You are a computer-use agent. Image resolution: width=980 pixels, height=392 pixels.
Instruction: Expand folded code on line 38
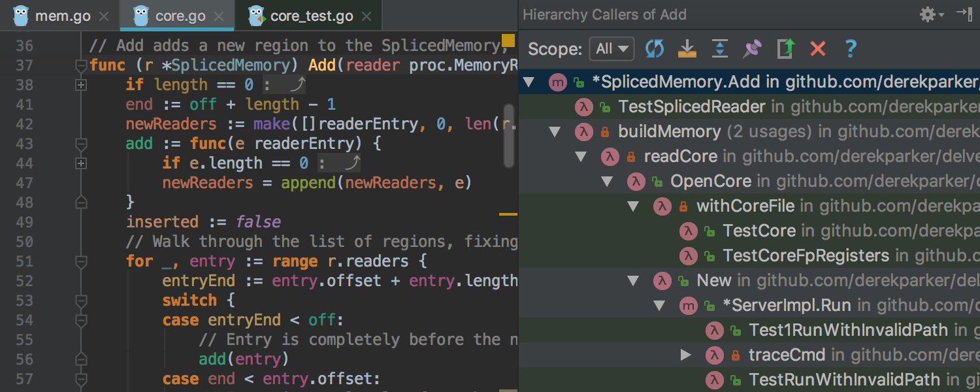81,85
